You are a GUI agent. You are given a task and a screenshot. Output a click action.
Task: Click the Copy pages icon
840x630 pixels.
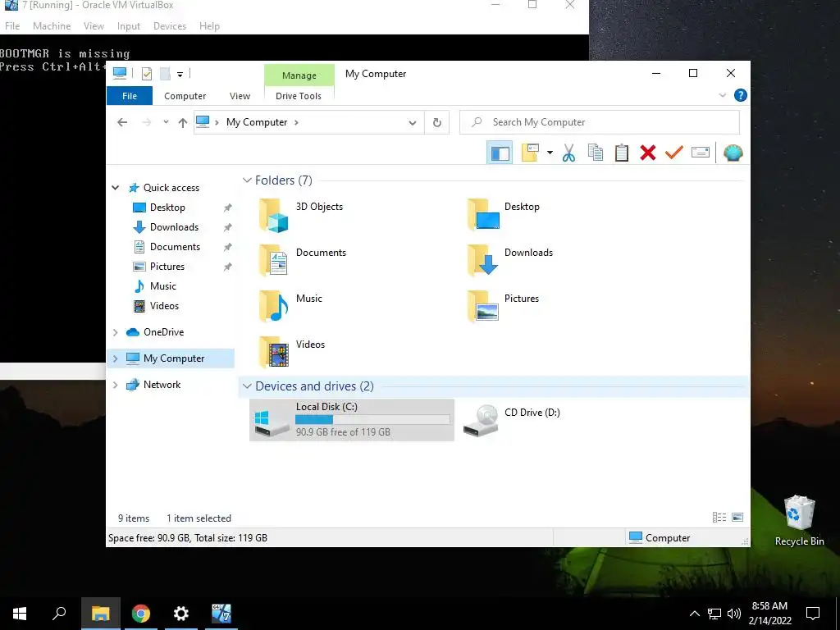tap(596, 153)
